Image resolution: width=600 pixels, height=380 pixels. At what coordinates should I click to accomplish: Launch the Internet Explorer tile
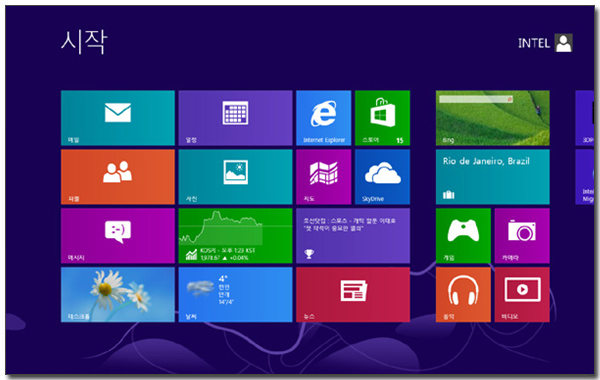(x=323, y=118)
